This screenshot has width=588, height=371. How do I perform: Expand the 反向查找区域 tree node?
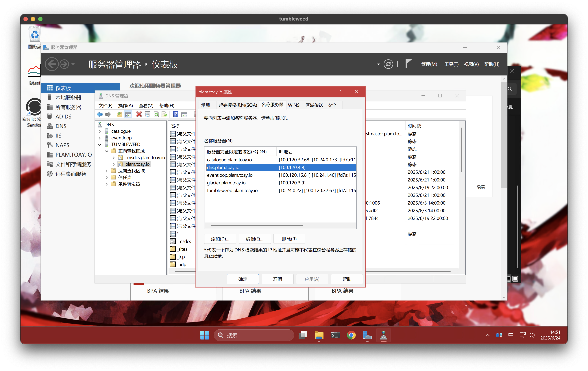pos(106,171)
